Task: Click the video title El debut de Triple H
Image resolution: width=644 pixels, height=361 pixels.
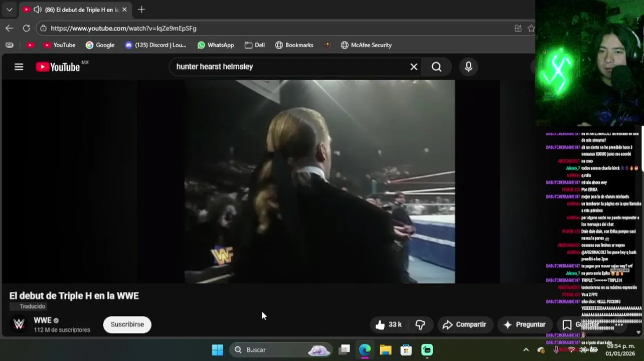Action: tap(74, 296)
